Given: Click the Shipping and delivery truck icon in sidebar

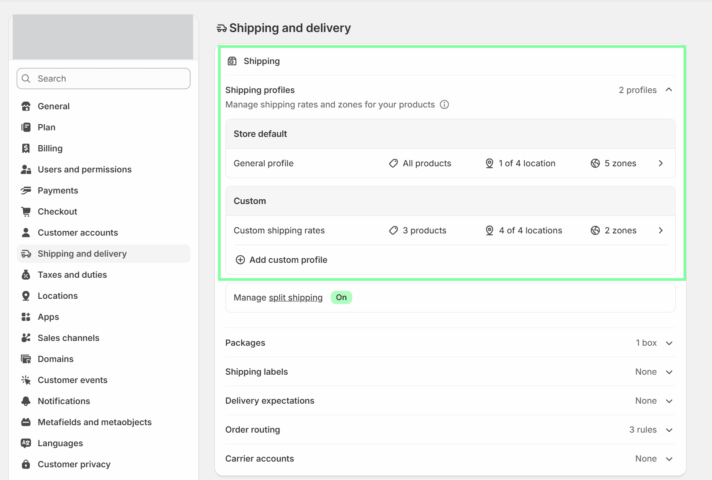Looking at the screenshot, I should click(x=26, y=254).
